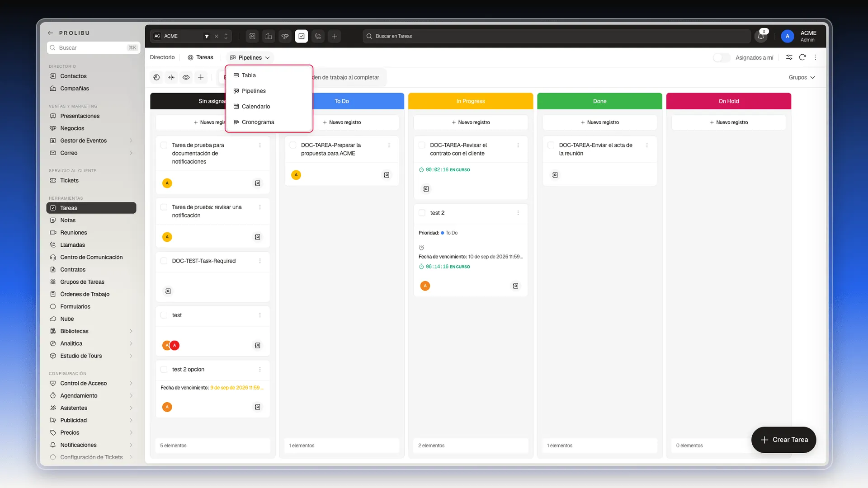Click the yellow In Progress column header

471,101
